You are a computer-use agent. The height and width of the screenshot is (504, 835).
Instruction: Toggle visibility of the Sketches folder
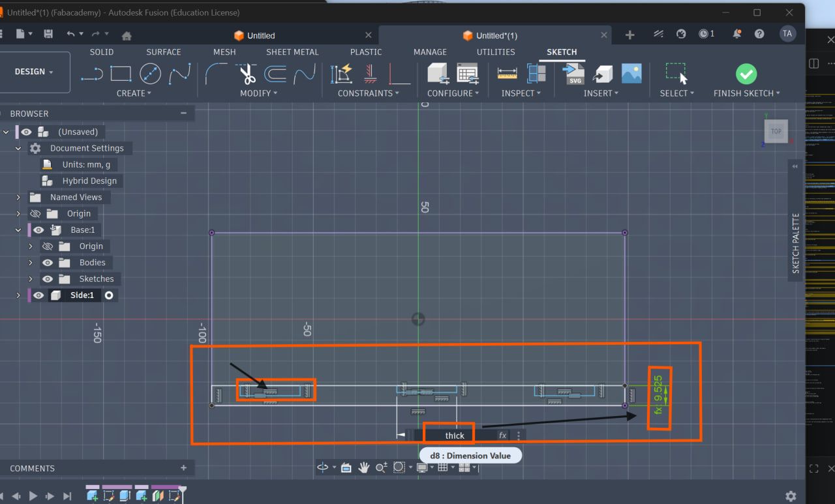coord(48,279)
